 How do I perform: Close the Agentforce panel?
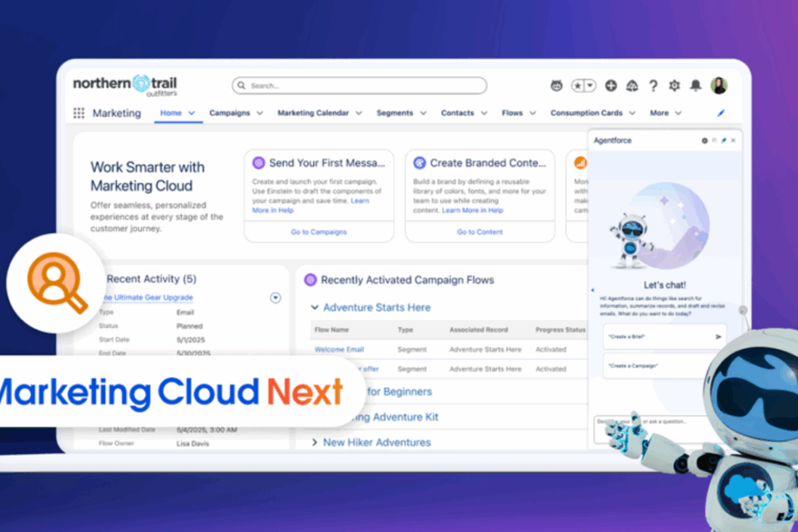click(x=734, y=141)
